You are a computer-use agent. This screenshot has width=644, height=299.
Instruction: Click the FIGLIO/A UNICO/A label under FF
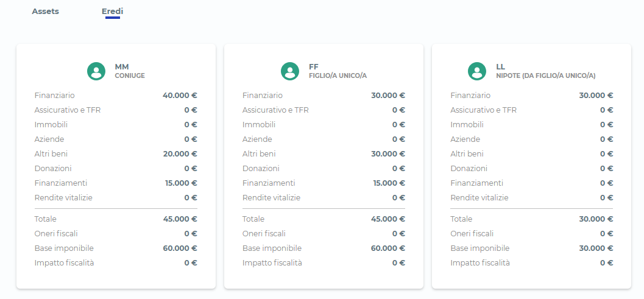[338, 76]
